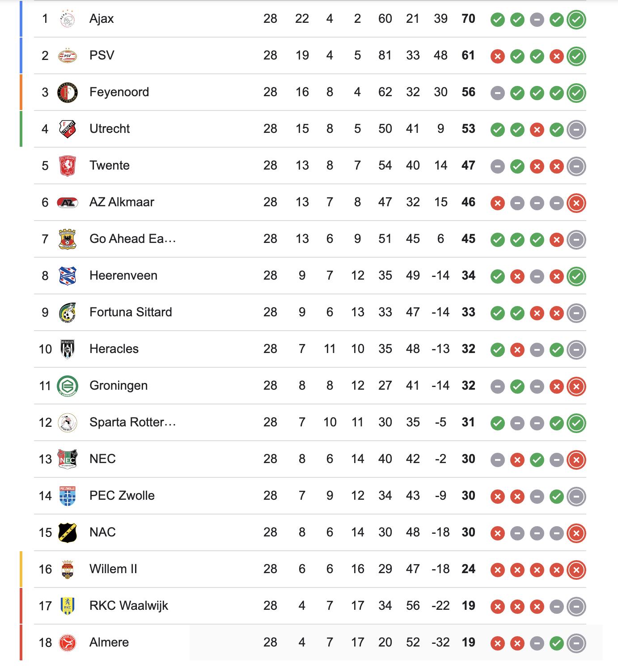This screenshot has width=618, height=672.
Task: Click the NAC yellow and black badge
Action: coord(68,533)
